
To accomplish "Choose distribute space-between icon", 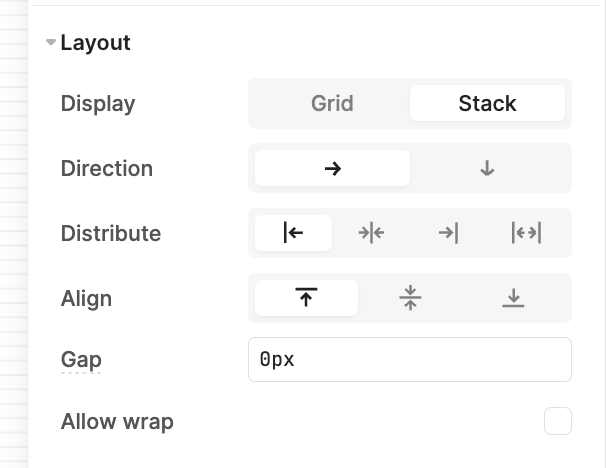I will pos(526,233).
